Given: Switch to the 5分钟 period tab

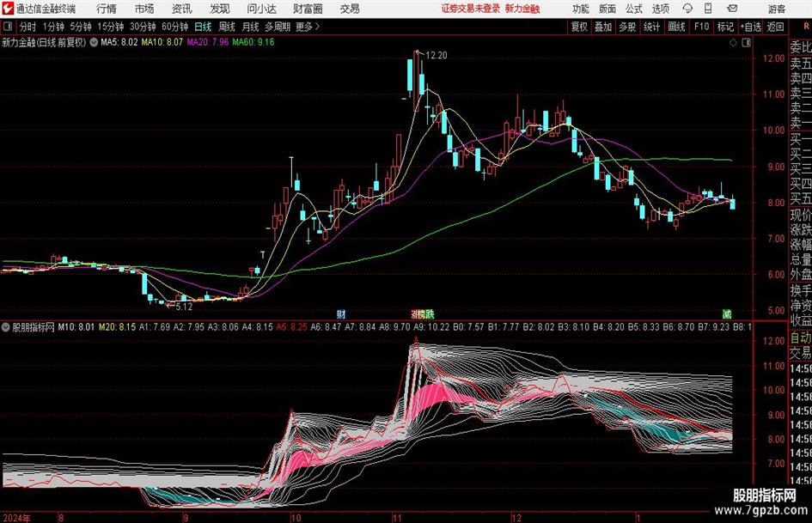Looking at the screenshot, I should tap(80, 27).
